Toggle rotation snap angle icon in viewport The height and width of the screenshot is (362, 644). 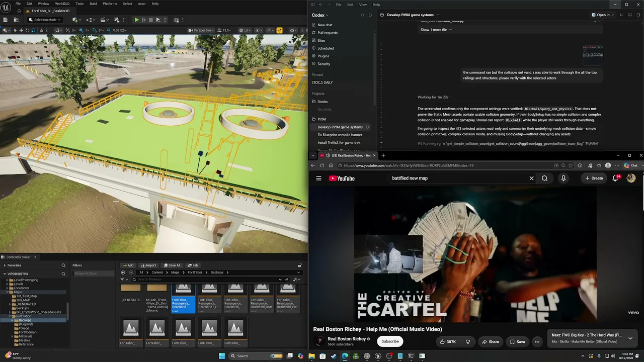click(x=96, y=30)
